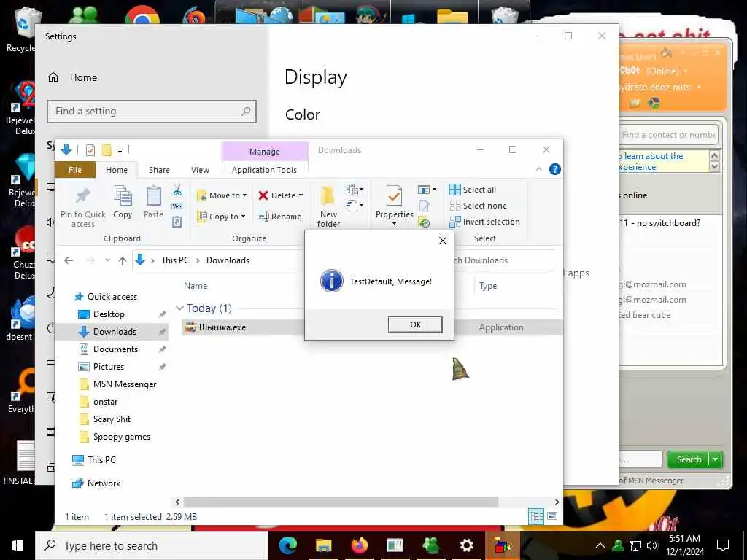The width and height of the screenshot is (747, 560).
Task: Collapse the Today (1) group
Action: pos(179,308)
